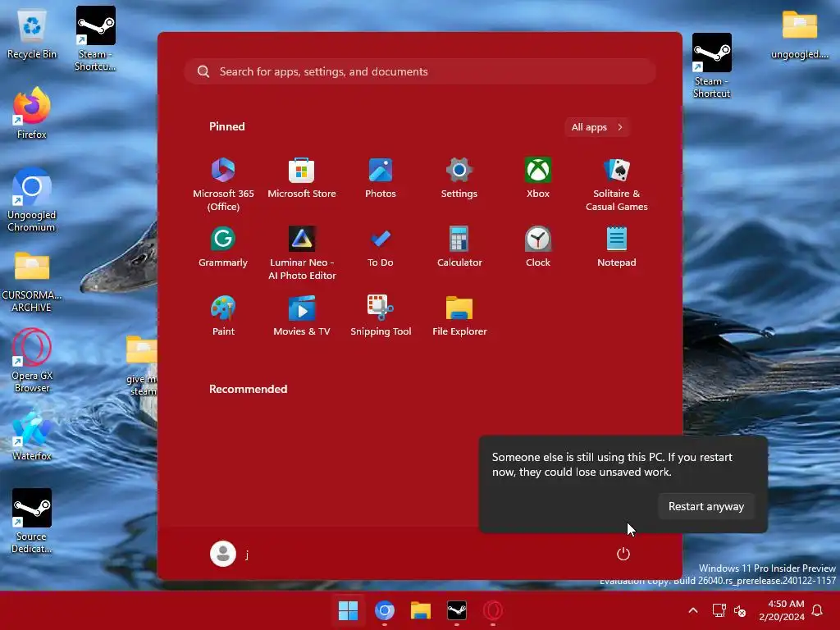Select Source Dedicated desktop shortcut

(x=32, y=521)
